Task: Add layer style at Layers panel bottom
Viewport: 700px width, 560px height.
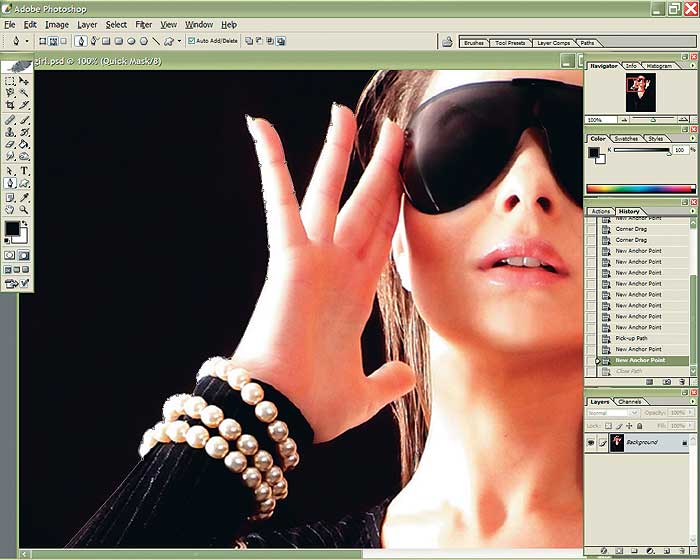Action: tap(604, 551)
